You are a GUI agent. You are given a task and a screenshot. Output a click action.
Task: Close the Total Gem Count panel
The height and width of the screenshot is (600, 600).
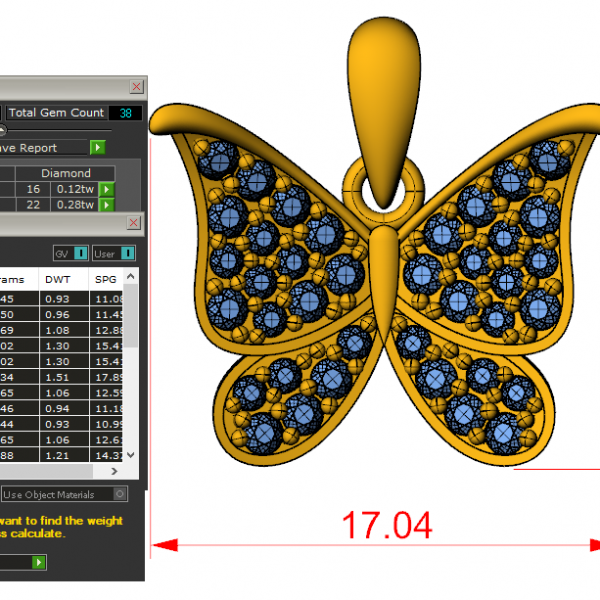pos(137,86)
